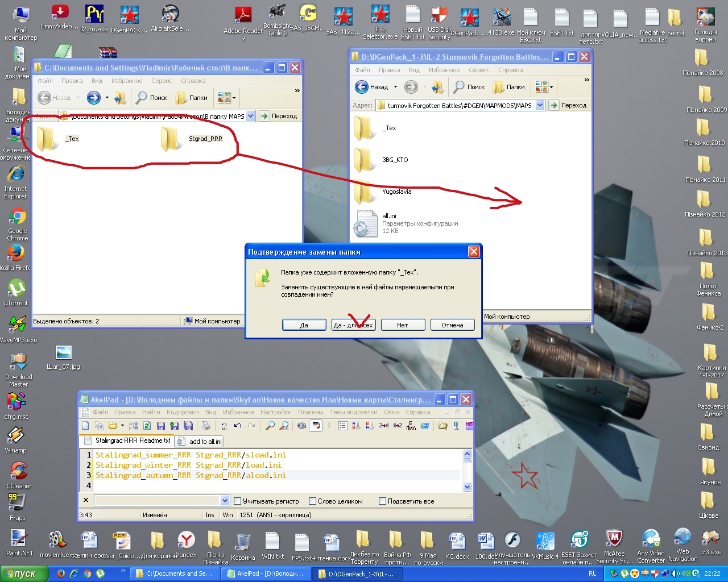
Task: Click the HEX icon in AkelPad toolbar
Action: pyautogui.click(x=469, y=426)
